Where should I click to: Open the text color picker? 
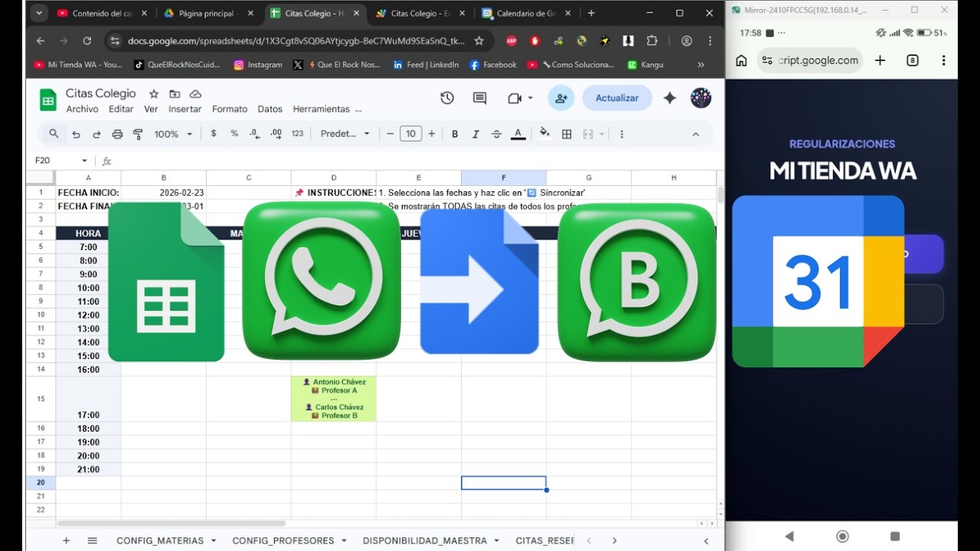coord(518,134)
